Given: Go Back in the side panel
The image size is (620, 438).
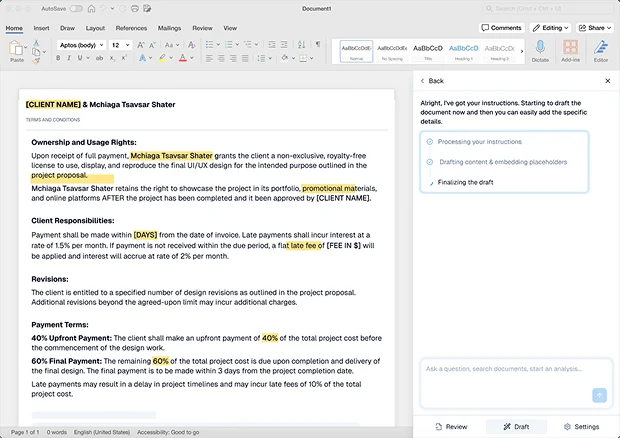Looking at the screenshot, I should [x=431, y=80].
